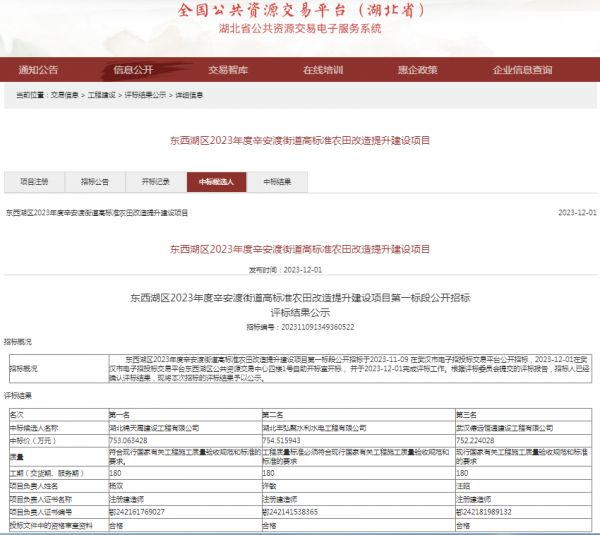
Task: Open the 惠企政策 menu item
Action: click(x=417, y=70)
